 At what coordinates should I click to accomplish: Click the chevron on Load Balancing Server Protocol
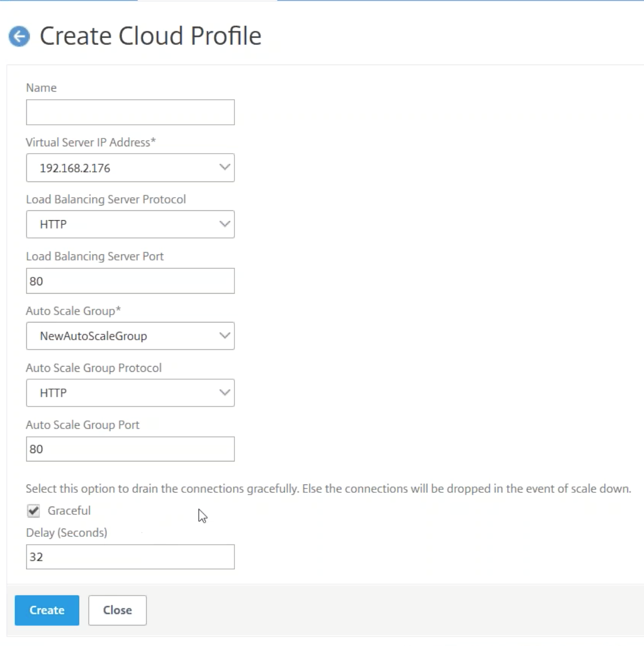(224, 224)
